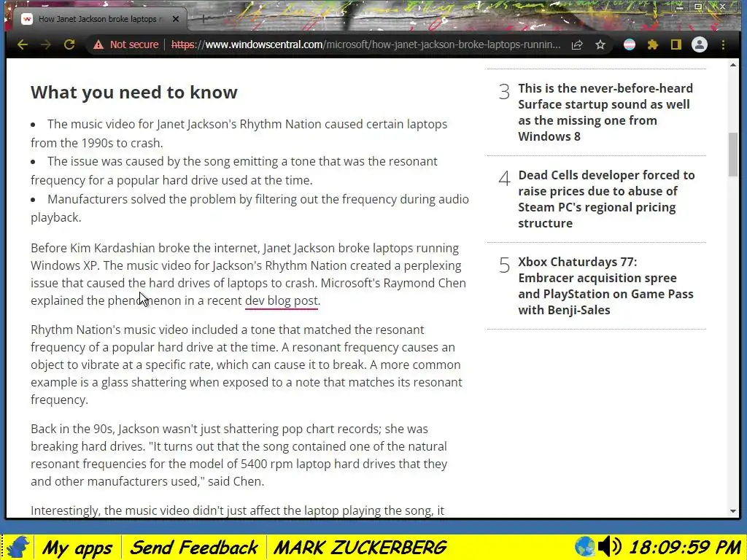Screen dimensions: 747x560
Task: Click the taskbar clock showing 18:09:59 PM
Action: pos(684,548)
